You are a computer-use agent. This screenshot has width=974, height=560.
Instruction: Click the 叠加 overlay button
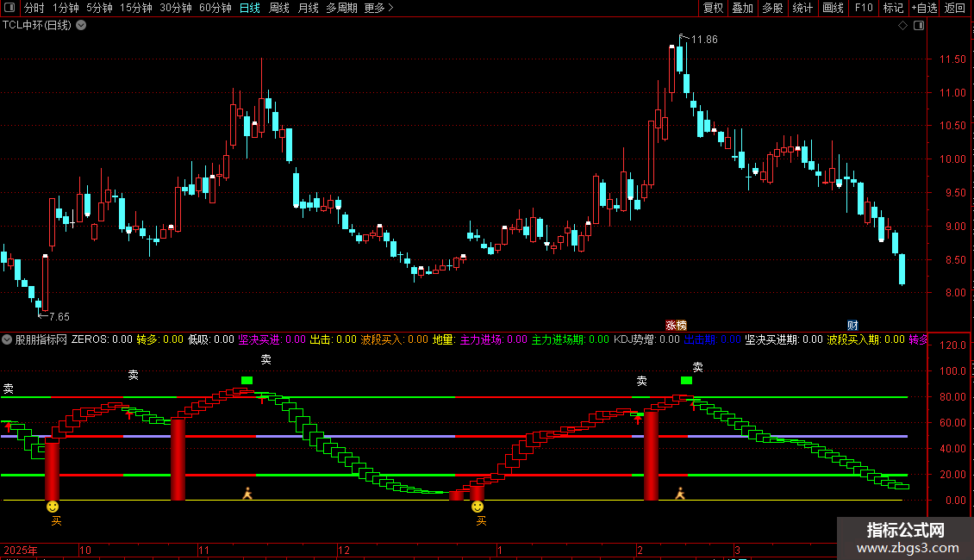(742, 8)
